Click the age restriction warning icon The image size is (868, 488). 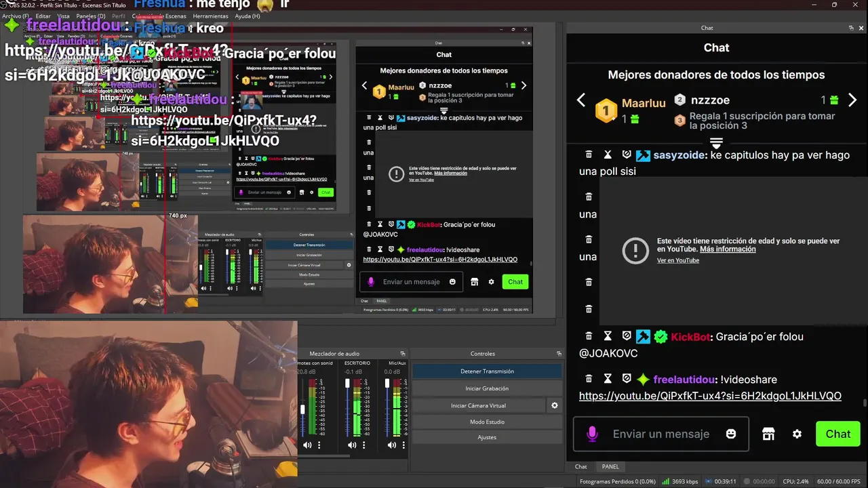[635, 251]
